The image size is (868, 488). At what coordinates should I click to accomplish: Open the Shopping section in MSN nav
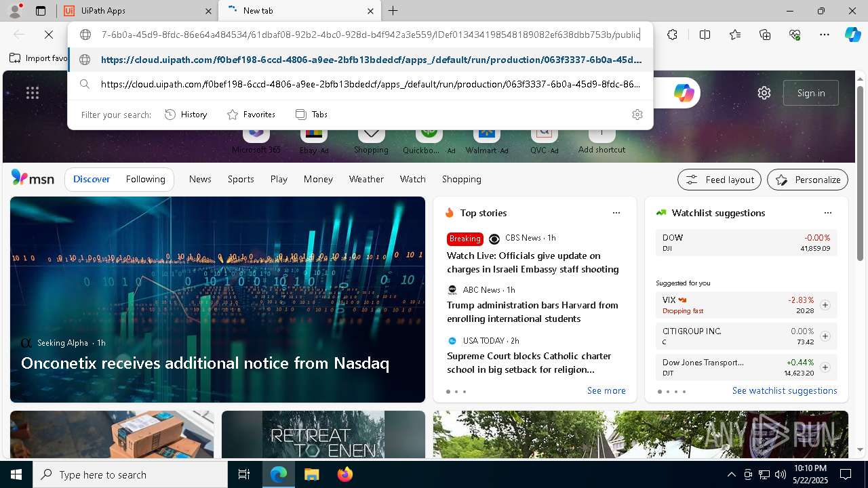[x=462, y=179]
